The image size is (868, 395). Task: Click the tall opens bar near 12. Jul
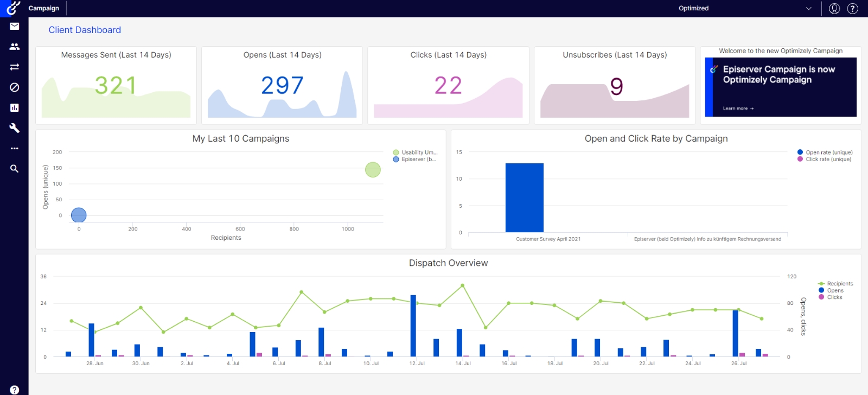point(413,326)
